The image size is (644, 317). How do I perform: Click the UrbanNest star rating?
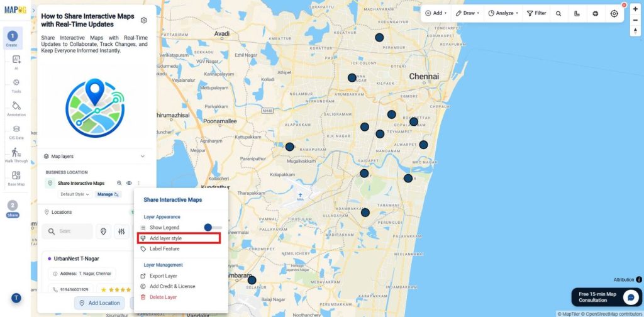[116, 290]
